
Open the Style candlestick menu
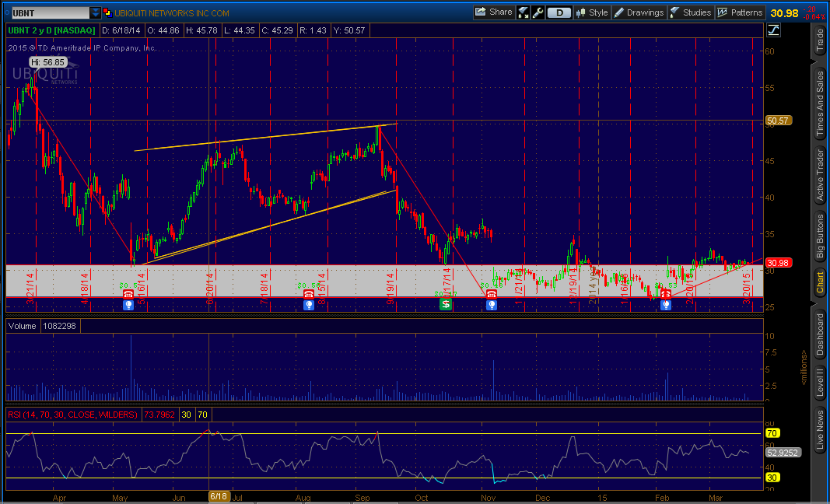(592, 12)
